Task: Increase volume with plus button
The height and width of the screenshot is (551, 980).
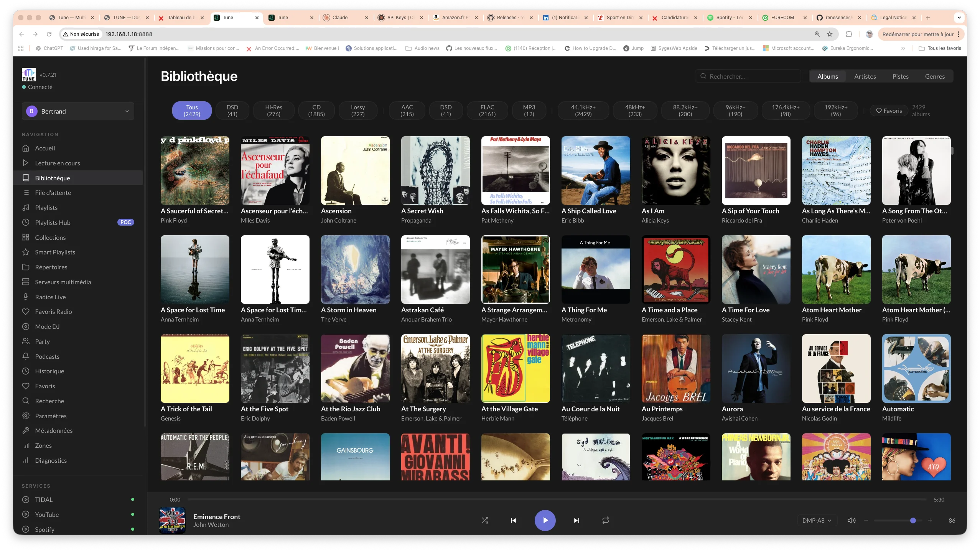Action: [x=930, y=521]
